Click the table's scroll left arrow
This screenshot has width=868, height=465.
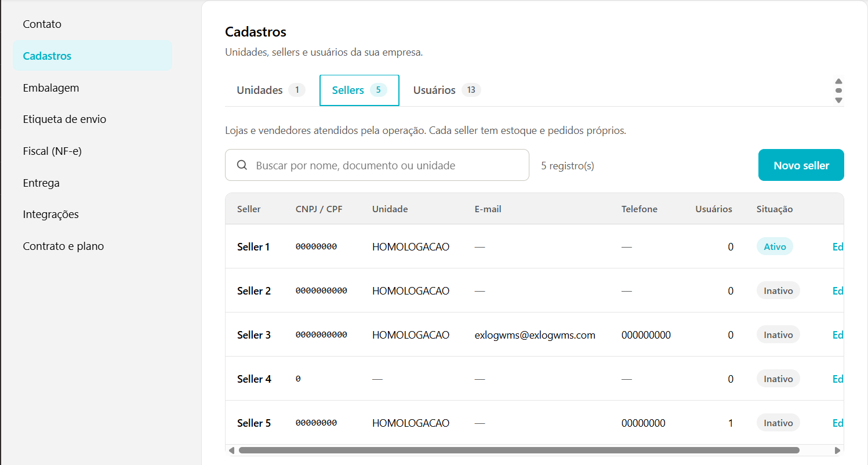(x=231, y=451)
